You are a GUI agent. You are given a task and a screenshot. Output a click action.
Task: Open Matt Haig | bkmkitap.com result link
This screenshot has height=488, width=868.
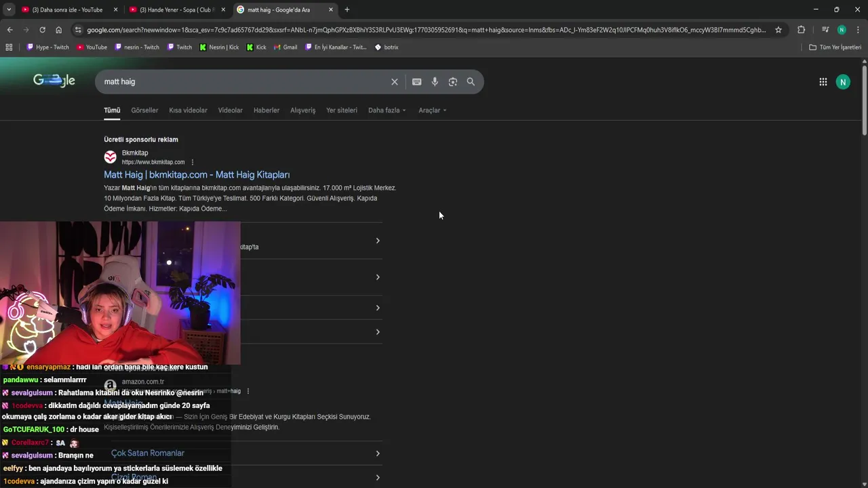pyautogui.click(x=197, y=175)
